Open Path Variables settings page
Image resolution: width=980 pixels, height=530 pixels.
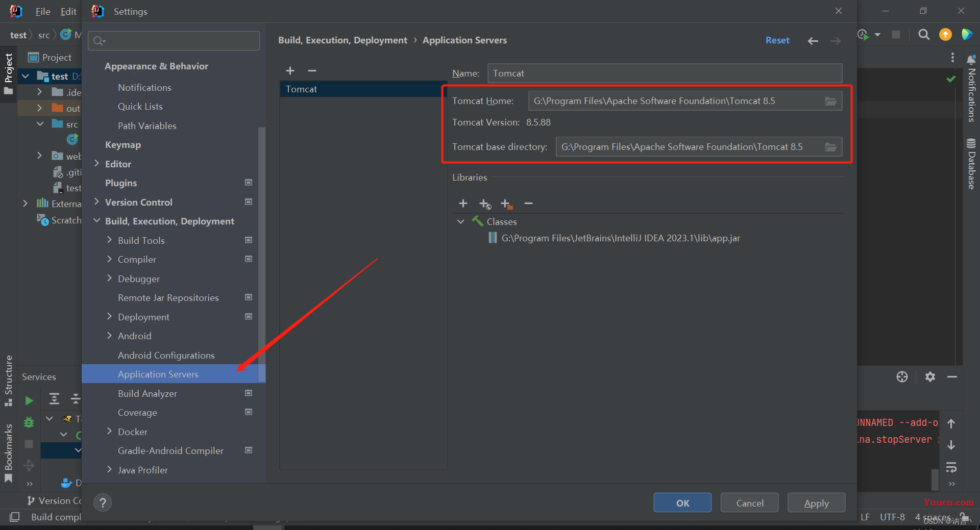[147, 126]
